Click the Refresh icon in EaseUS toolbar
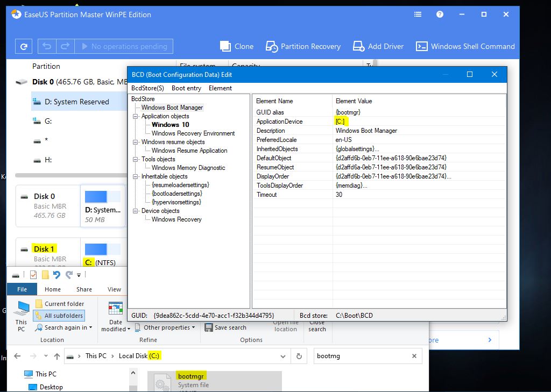Image resolution: width=551 pixels, height=392 pixels. coord(23,46)
